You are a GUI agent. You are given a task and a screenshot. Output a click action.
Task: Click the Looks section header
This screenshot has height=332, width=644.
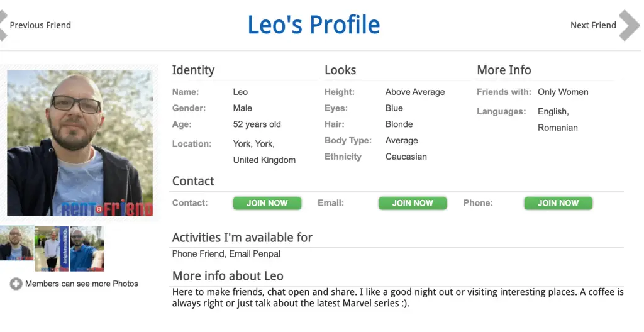click(340, 70)
